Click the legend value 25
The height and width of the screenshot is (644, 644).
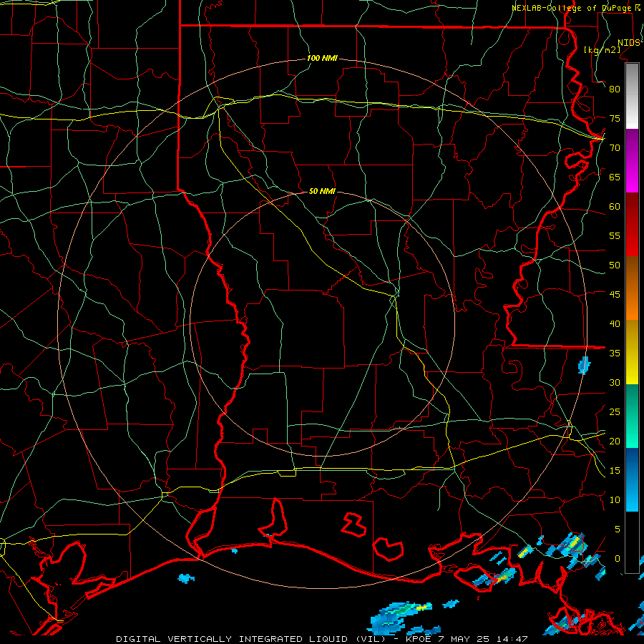615,412
